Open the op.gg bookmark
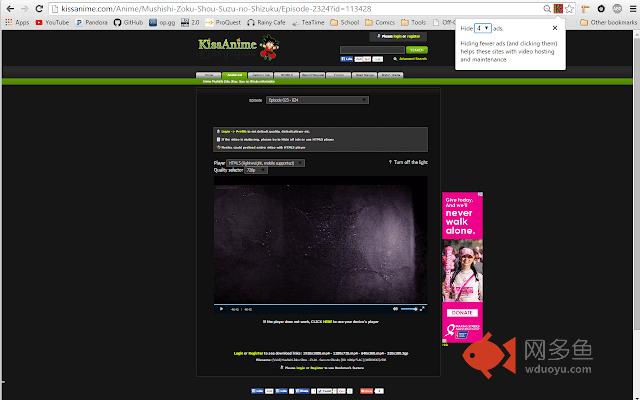The image size is (640, 400). click(x=162, y=22)
